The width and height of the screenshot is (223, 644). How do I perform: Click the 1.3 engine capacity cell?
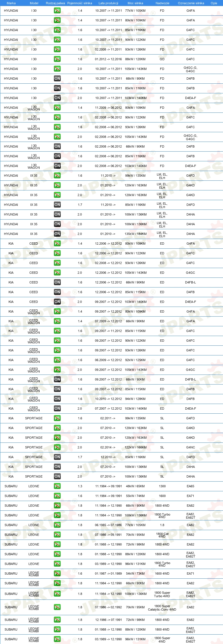80,486
